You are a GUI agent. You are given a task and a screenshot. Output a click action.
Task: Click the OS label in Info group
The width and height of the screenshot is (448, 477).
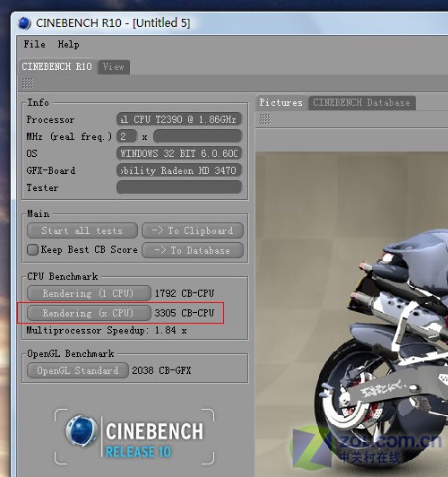click(x=31, y=153)
